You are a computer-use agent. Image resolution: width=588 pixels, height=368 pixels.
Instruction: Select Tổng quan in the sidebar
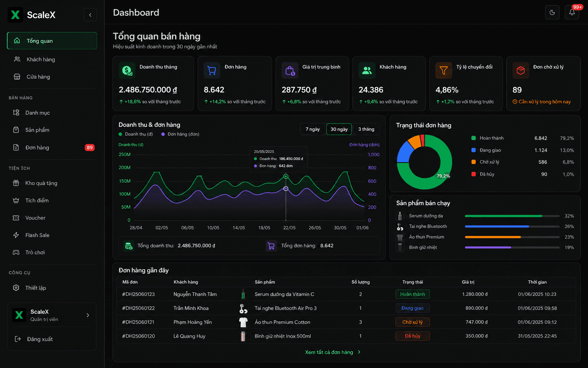[x=52, y=41]
